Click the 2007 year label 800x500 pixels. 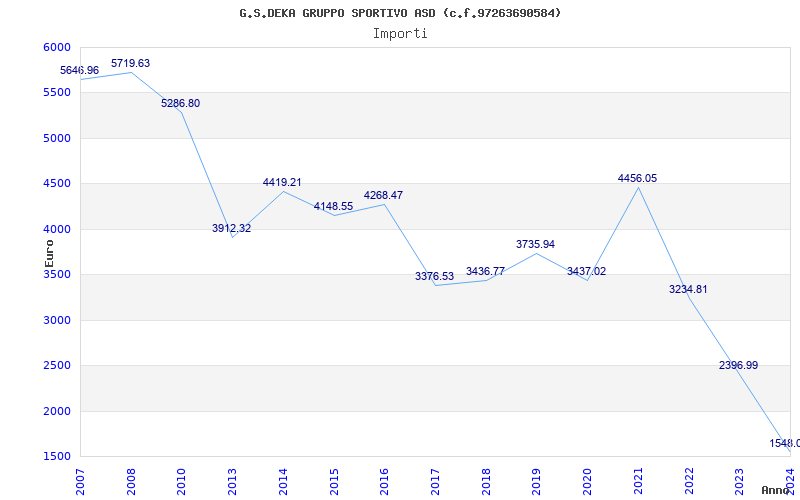tap(80, 481)
